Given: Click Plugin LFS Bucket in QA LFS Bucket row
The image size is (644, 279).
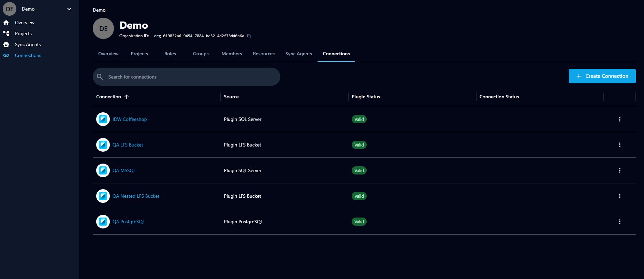Looking at the screenshot, I should pos(242,145).
